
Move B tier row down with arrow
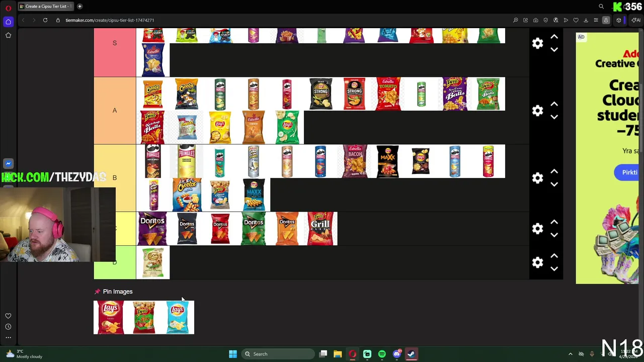pyautogui.click(x=554, y=184)
